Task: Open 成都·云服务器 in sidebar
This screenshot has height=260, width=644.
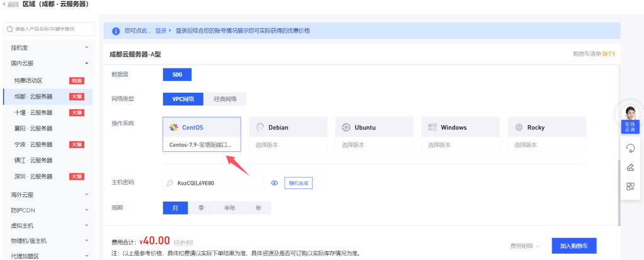Action: 33,96
